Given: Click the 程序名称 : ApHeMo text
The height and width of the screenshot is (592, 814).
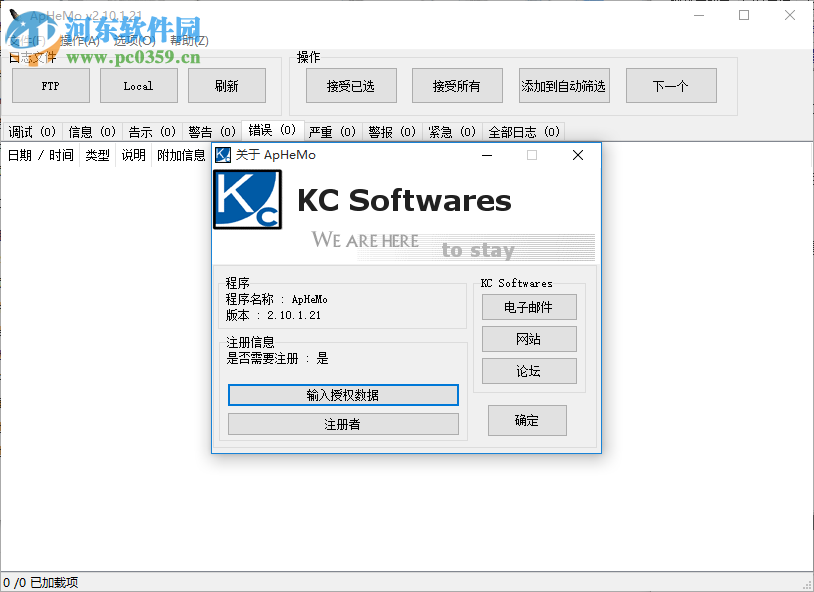Looking at the screenshot, I should point(277,299).
